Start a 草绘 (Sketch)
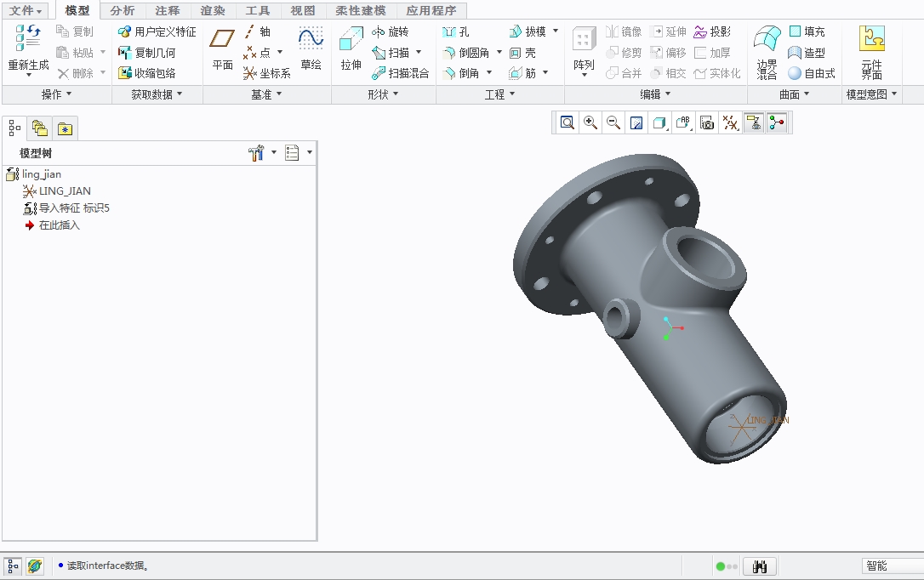The height and width of the screenshot is (580, 924). (311, 48)
